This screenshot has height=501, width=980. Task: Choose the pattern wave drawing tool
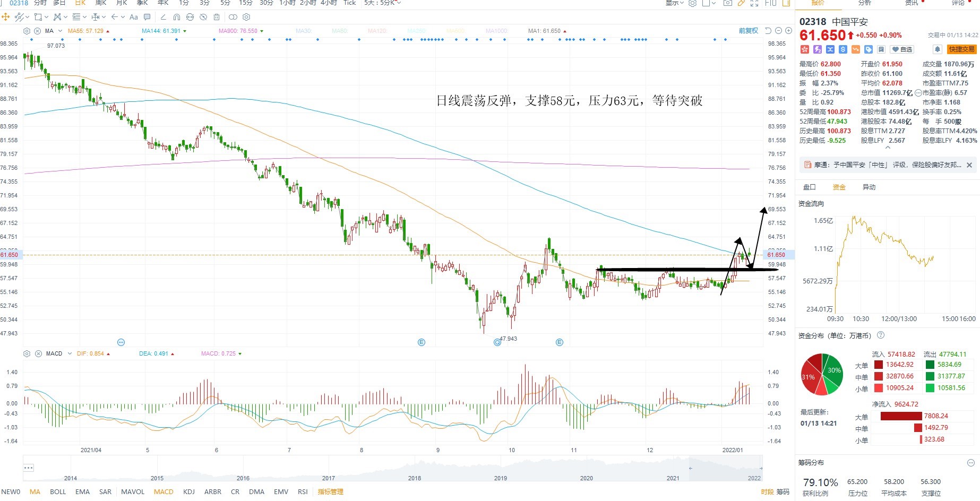pos(57,17)
